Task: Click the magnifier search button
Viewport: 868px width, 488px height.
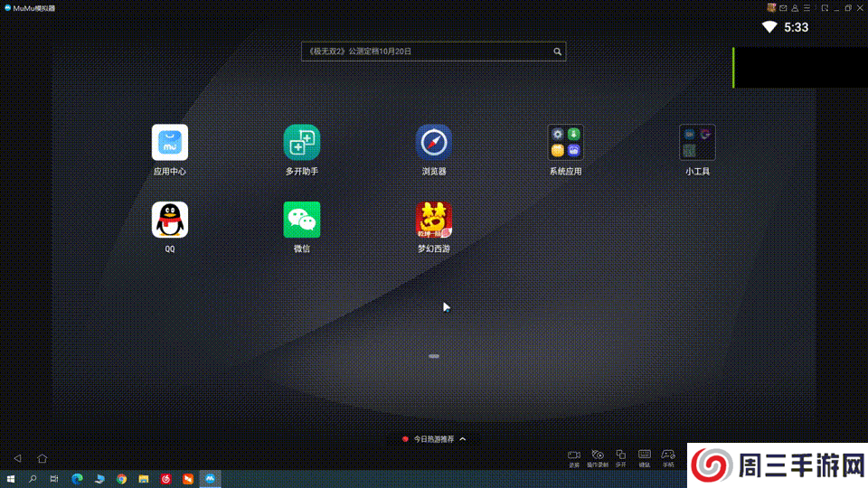Action: (558, 52)
